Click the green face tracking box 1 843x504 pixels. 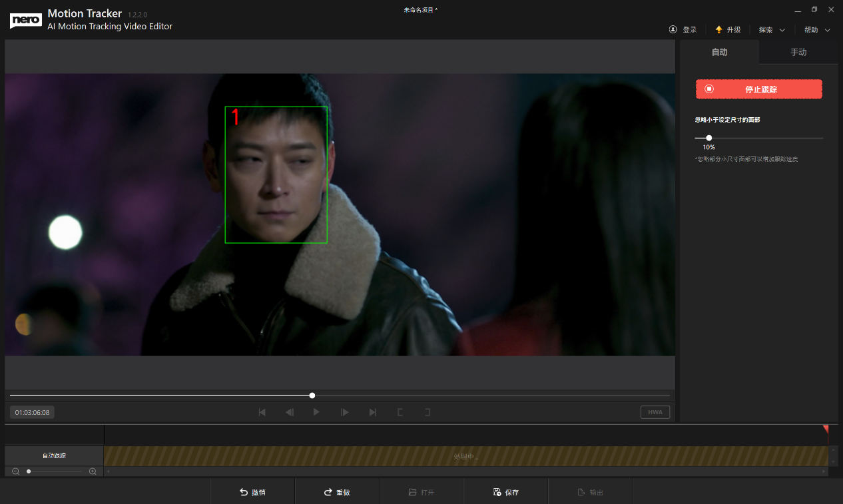(x=276, y=175)
